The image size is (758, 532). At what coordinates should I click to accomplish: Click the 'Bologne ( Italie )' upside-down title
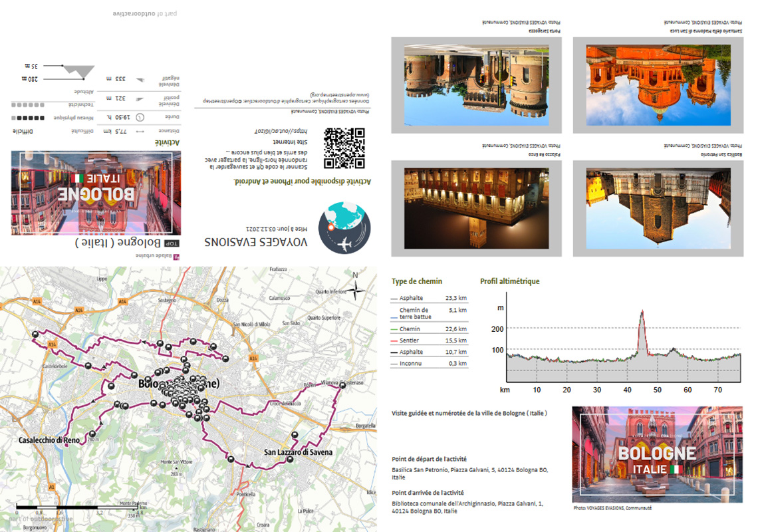[118, 242]
